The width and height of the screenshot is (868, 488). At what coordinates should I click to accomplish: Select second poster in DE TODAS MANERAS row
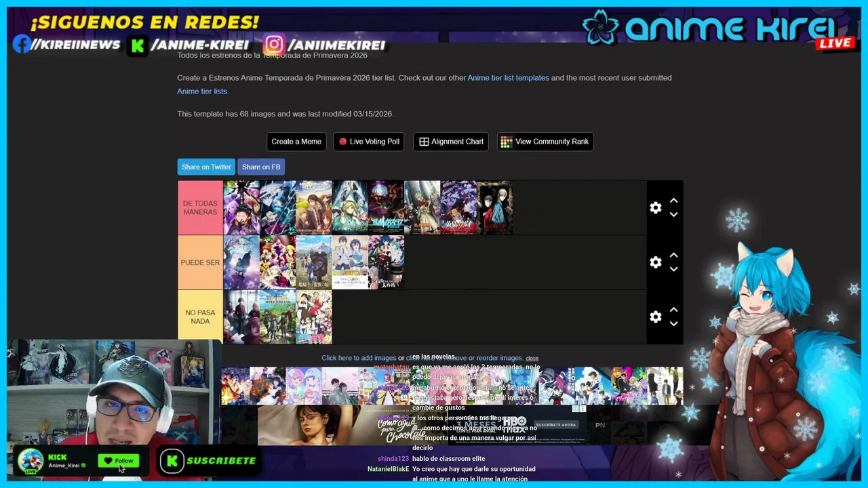(277, 207)
